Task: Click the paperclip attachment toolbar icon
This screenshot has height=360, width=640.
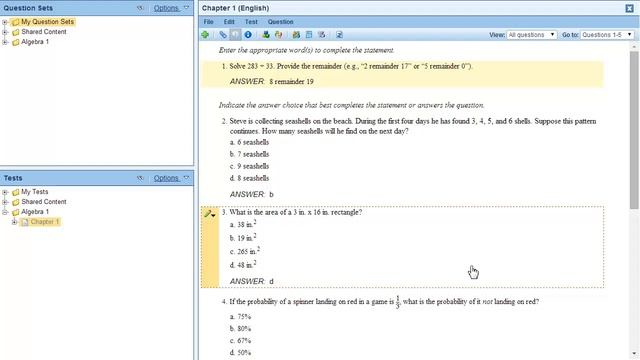Action: [x=223, y=35]
